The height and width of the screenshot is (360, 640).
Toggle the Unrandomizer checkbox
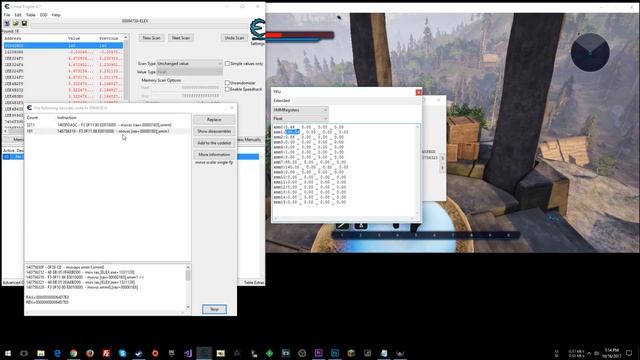click(x=227, y=83)
